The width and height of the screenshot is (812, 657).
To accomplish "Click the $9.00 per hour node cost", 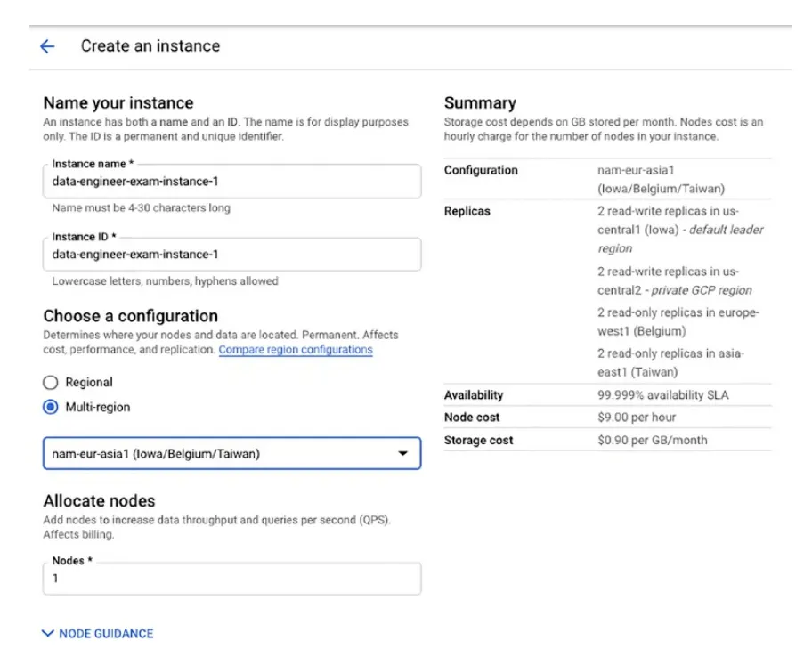I will tap(637, 418).
